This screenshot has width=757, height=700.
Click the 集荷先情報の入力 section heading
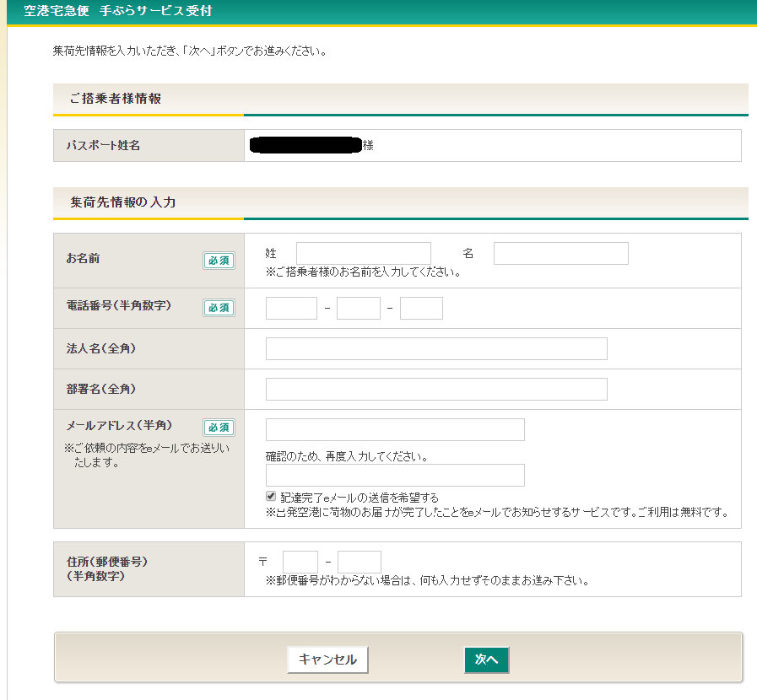click(x=122, y=202)
